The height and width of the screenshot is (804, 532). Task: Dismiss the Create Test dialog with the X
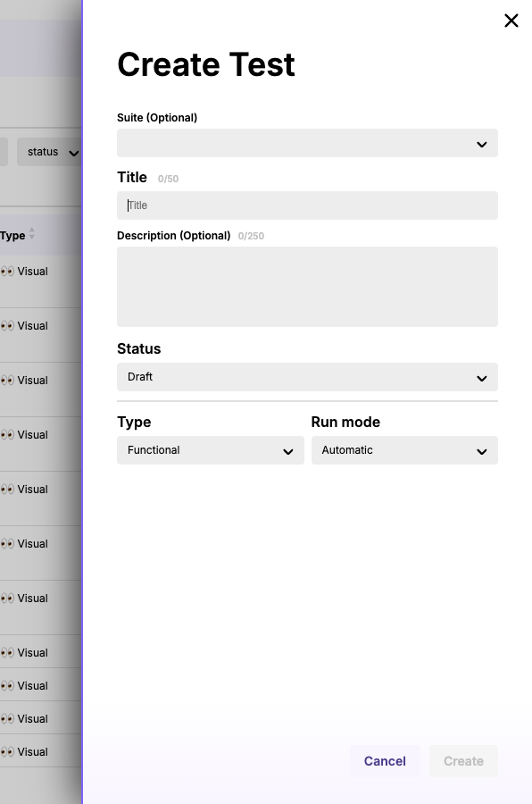(x=511, y=21)
